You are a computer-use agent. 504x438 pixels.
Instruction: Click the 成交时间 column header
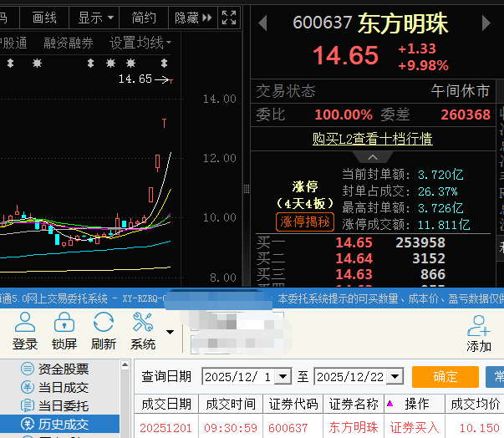point(231,404)
